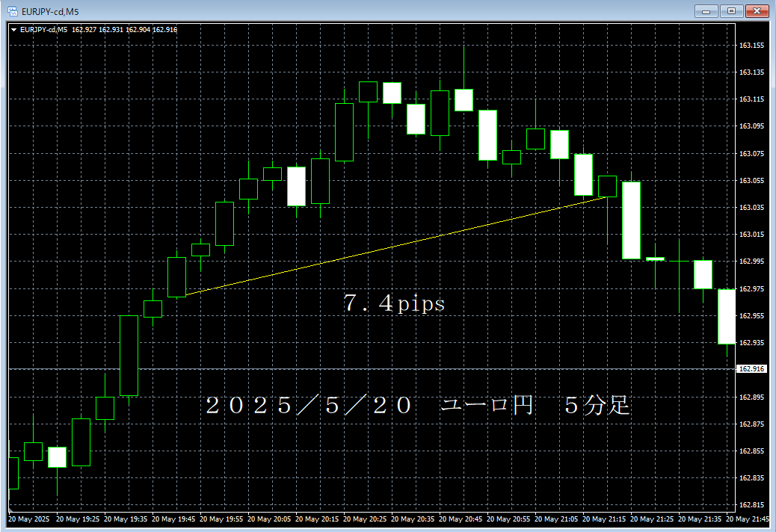Minimize the EURJPY-cd,M5 chart window
This screenshot has width=776, height=532.
click(706, 11)
